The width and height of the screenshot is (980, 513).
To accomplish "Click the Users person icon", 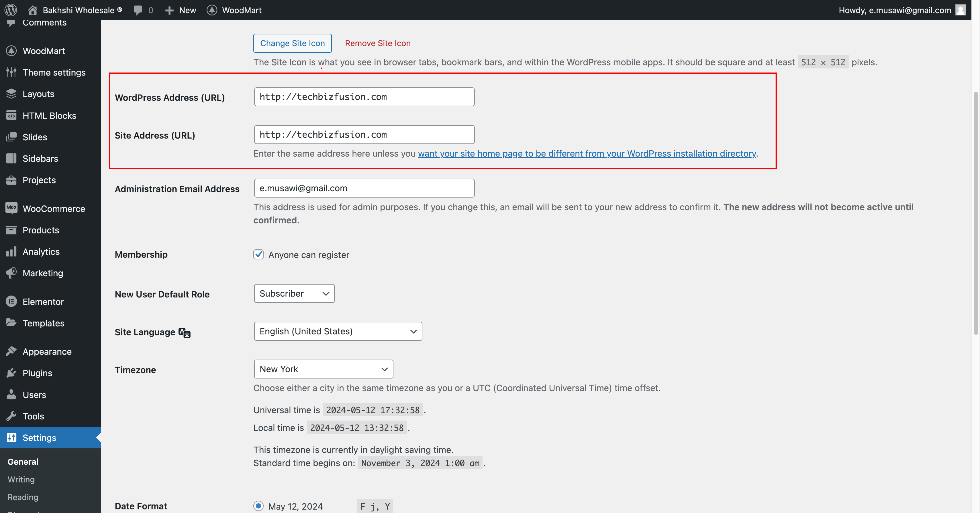I will coord(11,394).
